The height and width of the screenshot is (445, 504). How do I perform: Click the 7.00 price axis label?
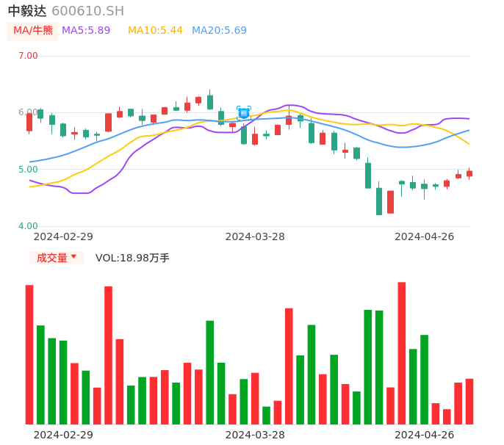28,56
